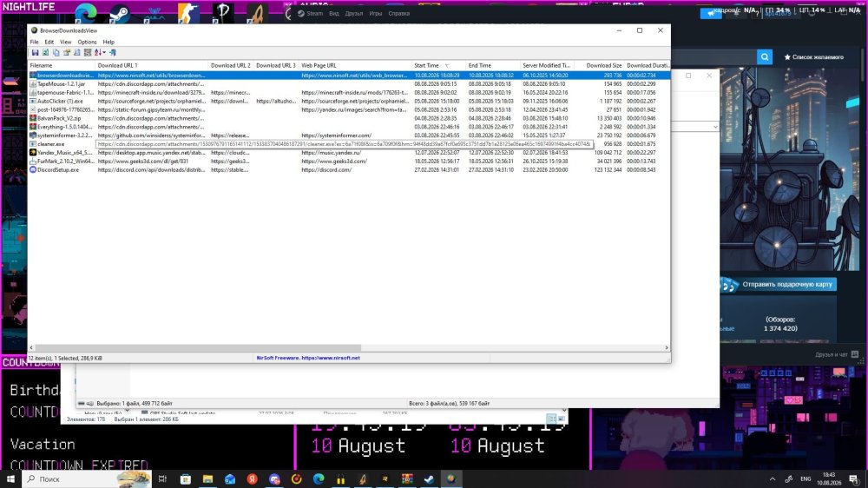Click the Download Size column header
The height and width of the screenshot is (488, 868).
(599, 65)
